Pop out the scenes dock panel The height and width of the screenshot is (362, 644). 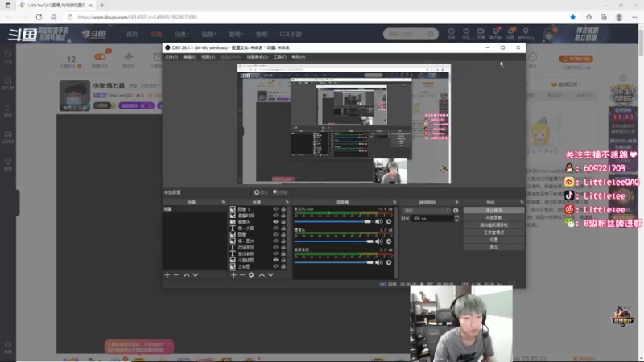pyautogui.click(x=224, y=202)
